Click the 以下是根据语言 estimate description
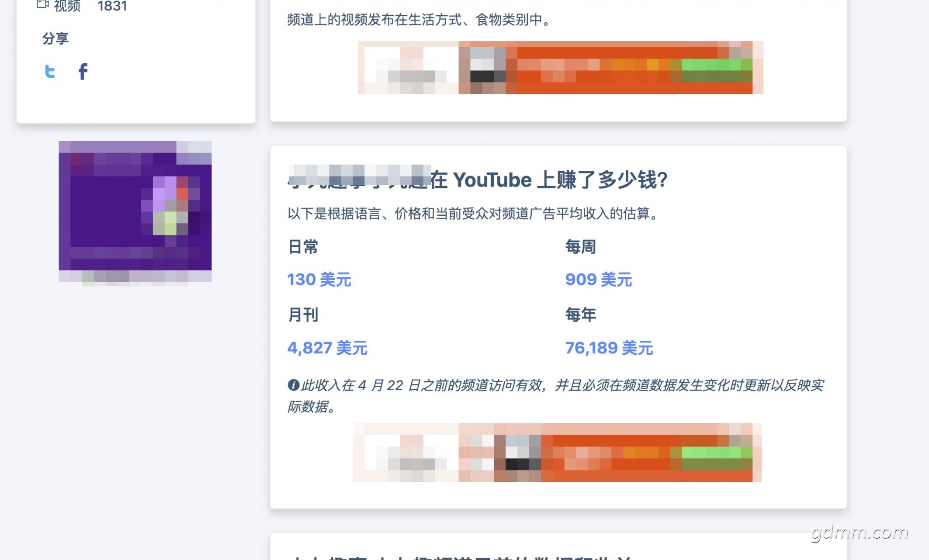Viewport: 929px width, 560px height. (473, 214)
